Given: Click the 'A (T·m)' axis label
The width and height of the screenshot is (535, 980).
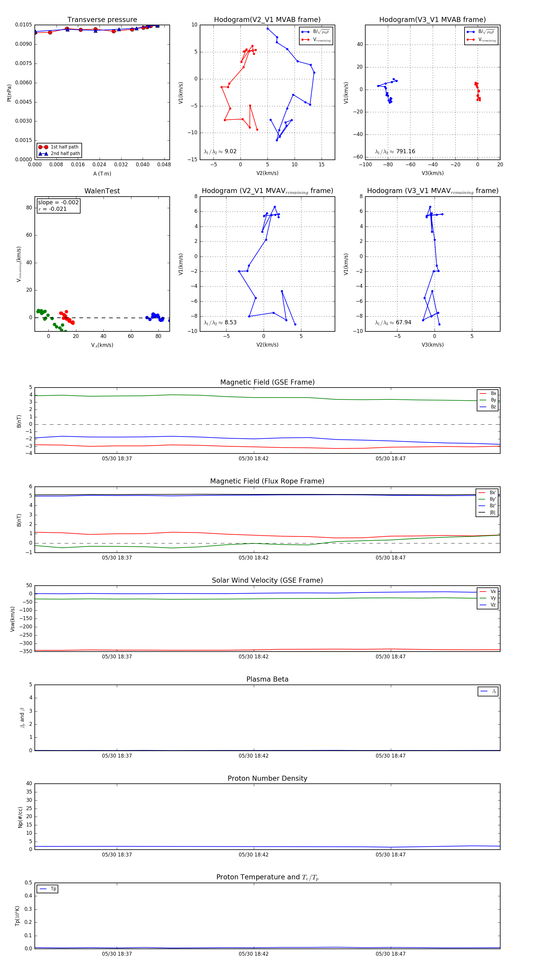Looking at the screenshot, I should coord(102,173).
